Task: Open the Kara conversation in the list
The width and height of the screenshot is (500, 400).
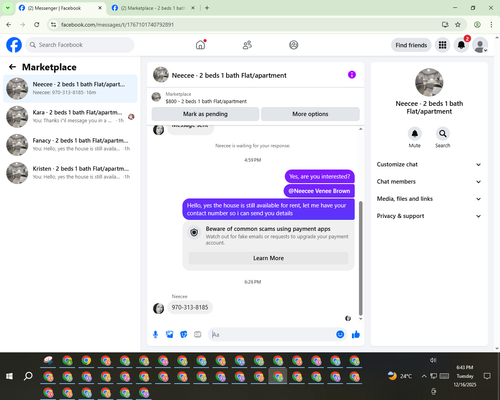Action: [70, 117]
